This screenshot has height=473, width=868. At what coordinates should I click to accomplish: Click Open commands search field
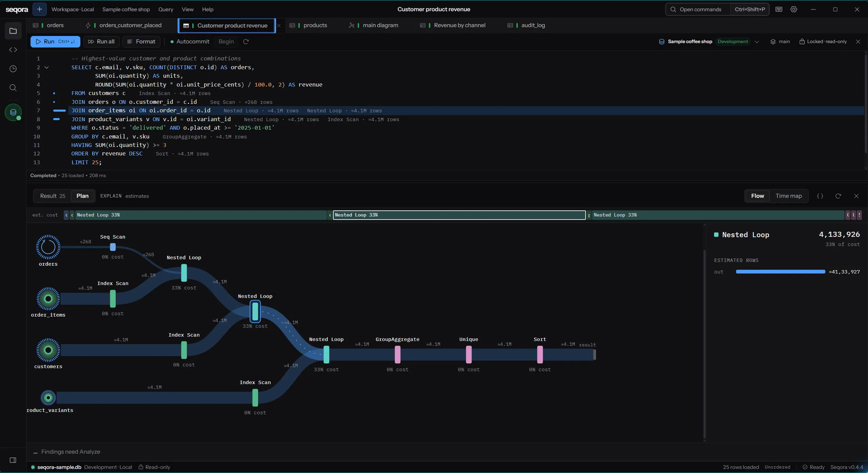[698, 9]
